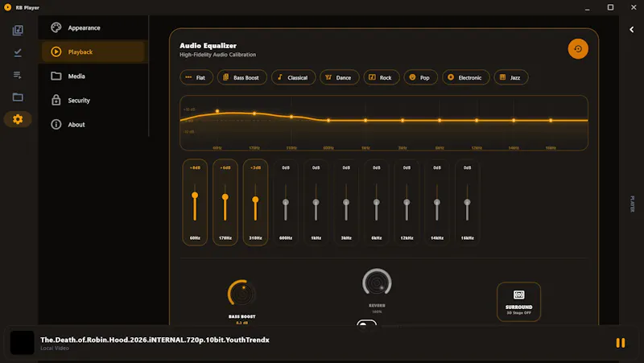The height and width of the screenshot is (363, 644).
Task: Click the 3kHz band slider handle
Action: tap(346, 202)
